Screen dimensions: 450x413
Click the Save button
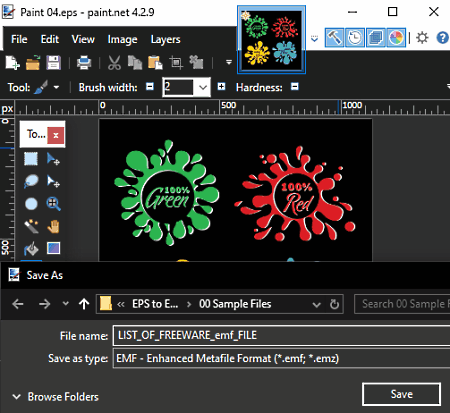(x=401, y=394)
